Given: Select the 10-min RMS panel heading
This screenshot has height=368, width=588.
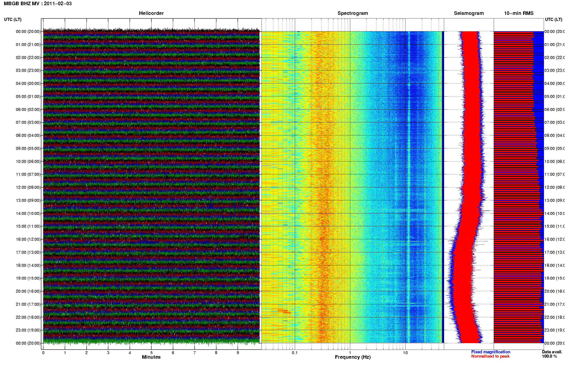Looking at the screenshot, I should [519, 13].
